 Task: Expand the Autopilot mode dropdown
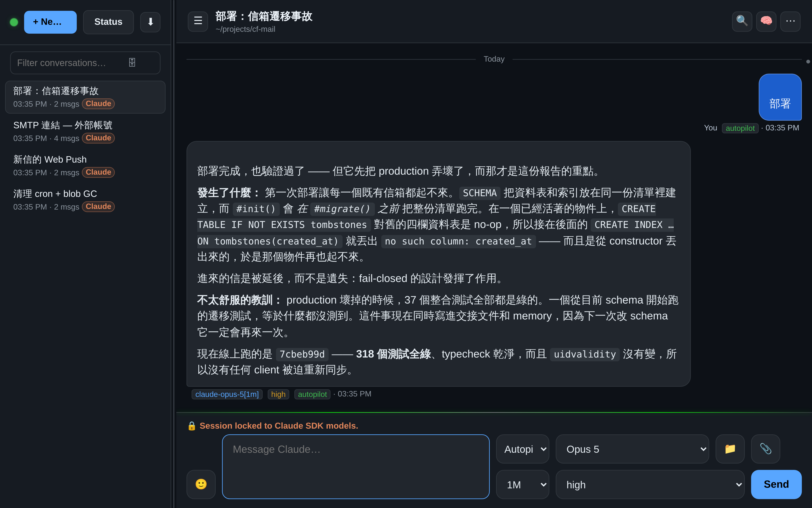point(523,449)
